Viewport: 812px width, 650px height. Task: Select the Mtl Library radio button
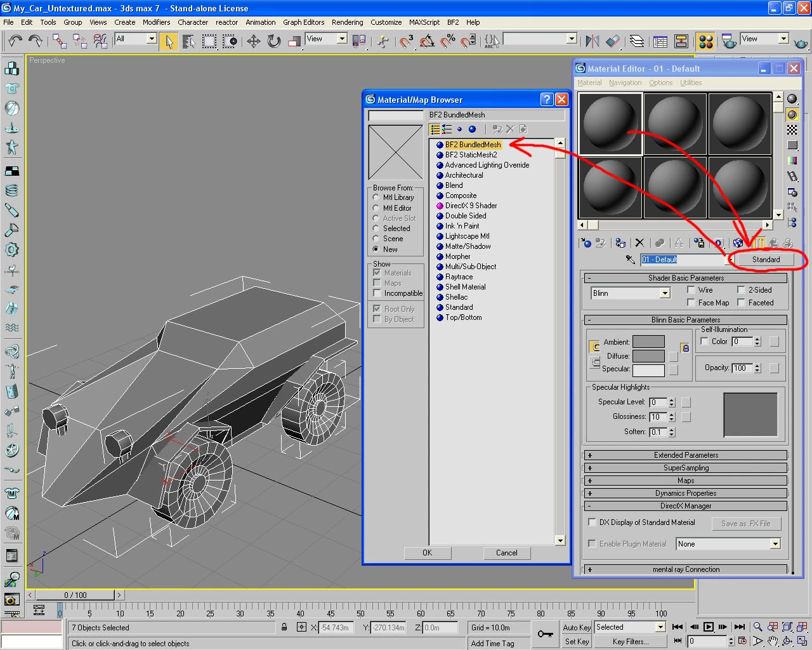click(376, 197)
